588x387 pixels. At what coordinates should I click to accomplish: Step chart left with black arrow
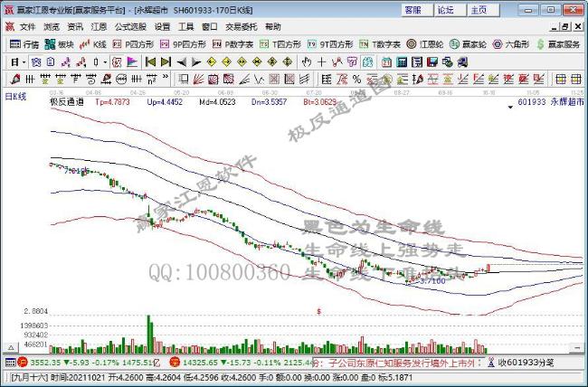181,62
